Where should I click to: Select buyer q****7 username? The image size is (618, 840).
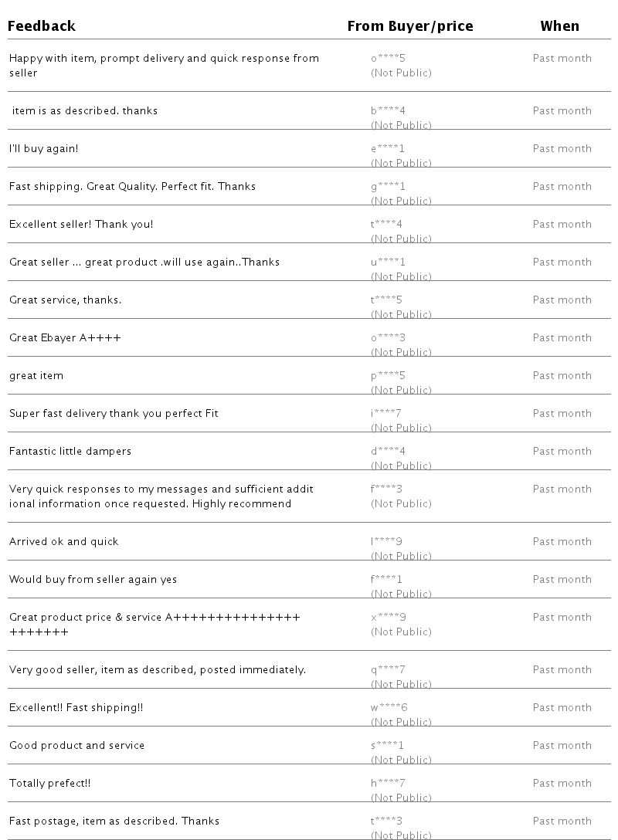coord(388,669)
